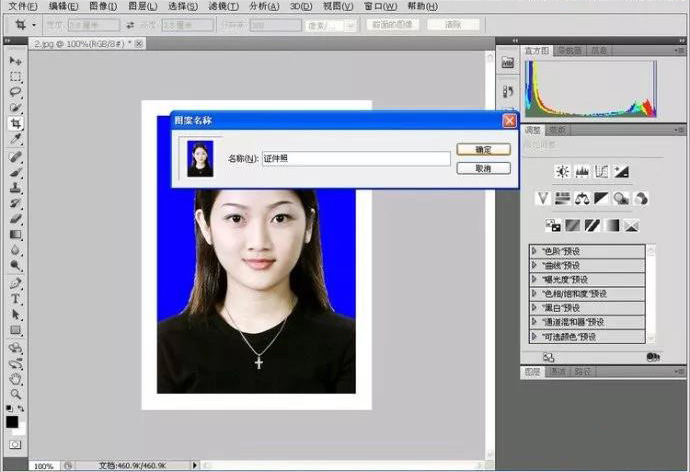The height and width of the screenshot is (472, 690).
Task: Select the Dodge tool
Action: point(15,265)
